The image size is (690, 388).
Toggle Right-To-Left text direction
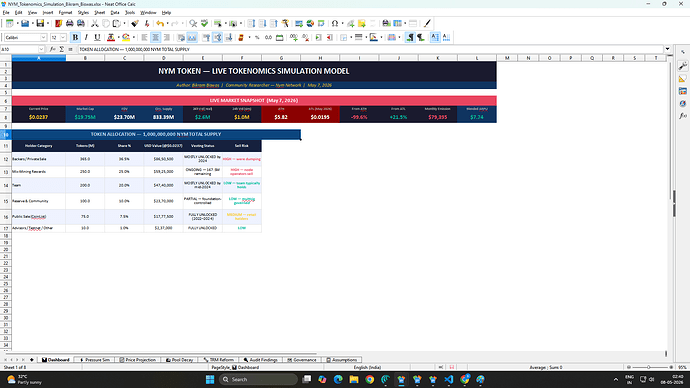(x=421, y=37)
